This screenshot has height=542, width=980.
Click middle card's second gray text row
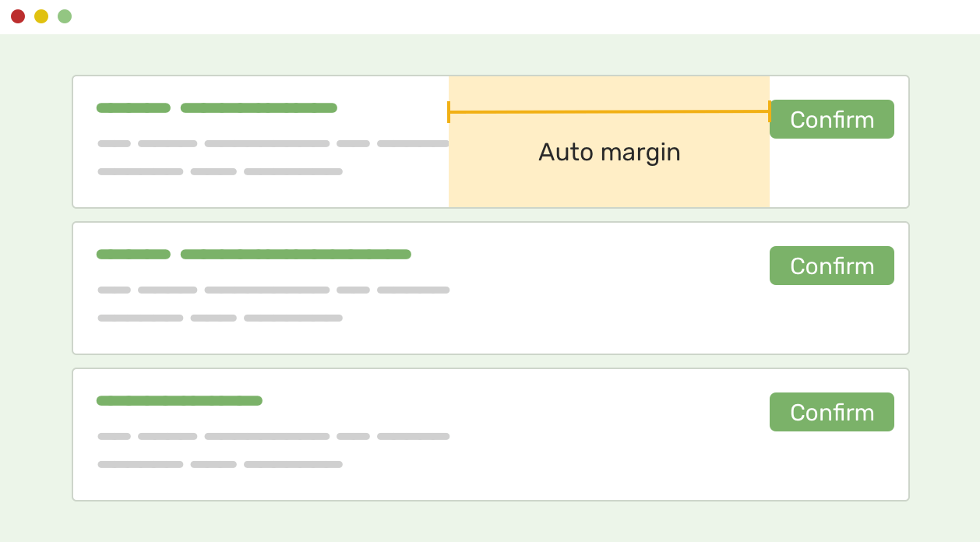coord(220,318)
